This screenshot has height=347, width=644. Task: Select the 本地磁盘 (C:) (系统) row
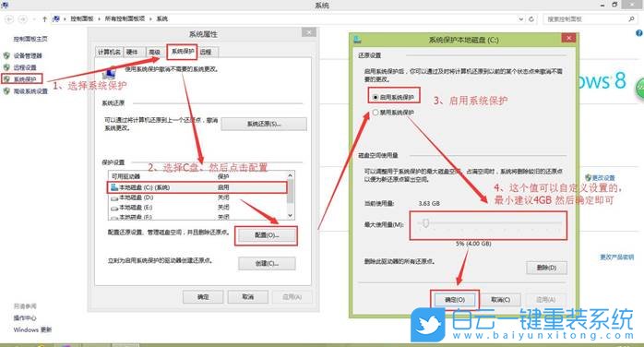pyautogui.click(x=197, y=187)
